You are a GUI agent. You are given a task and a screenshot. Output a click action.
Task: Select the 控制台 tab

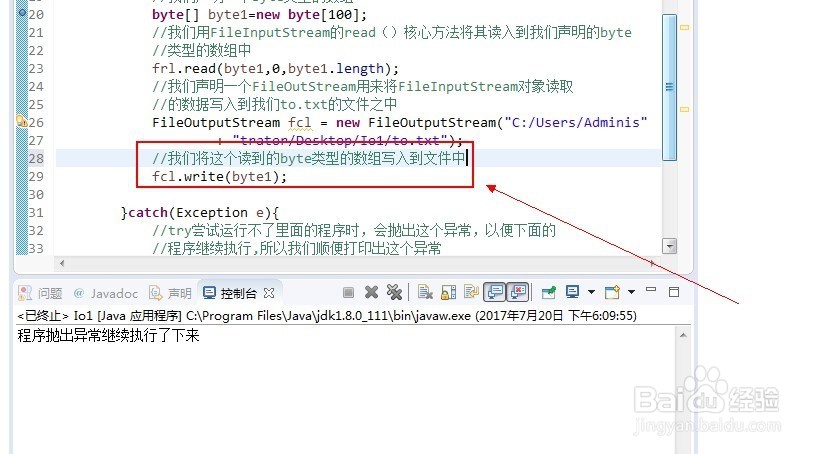tap(230, 293)
